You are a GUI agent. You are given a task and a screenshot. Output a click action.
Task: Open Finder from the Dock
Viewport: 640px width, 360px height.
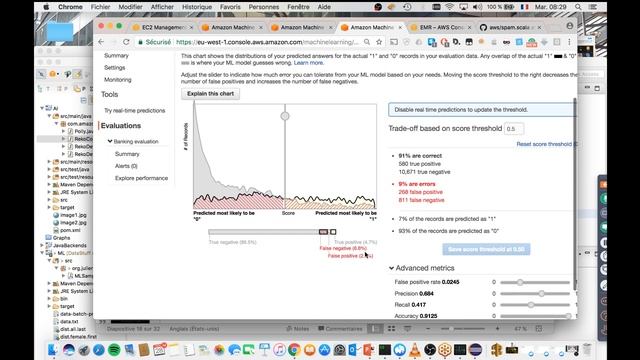[x=53, y=350]
